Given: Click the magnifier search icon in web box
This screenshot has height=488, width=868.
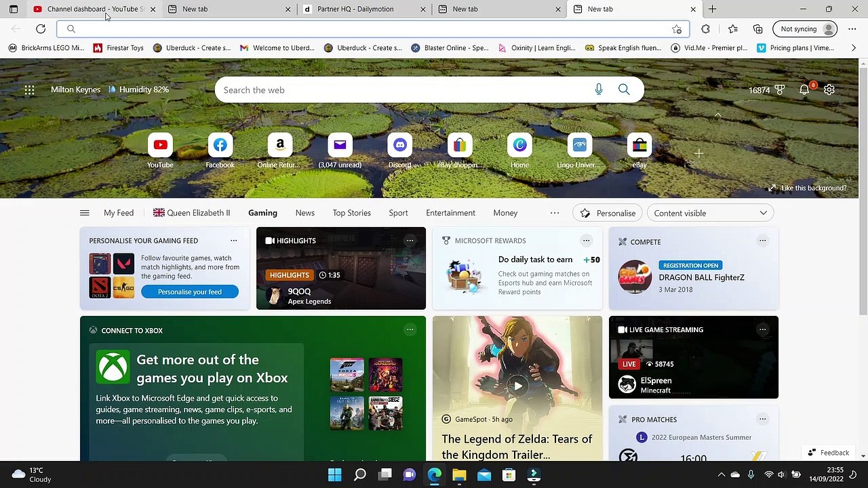Looking at the screenshot, I should coord(624,89).
